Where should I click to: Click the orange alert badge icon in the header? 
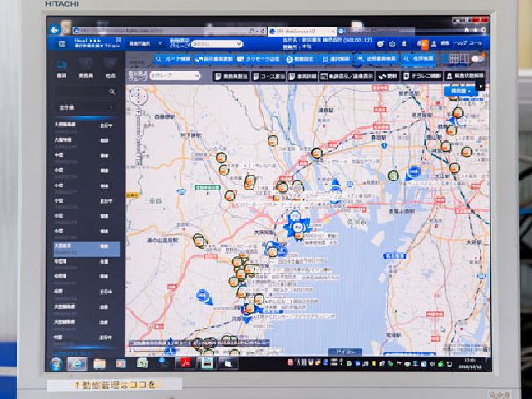pos(425,44)
